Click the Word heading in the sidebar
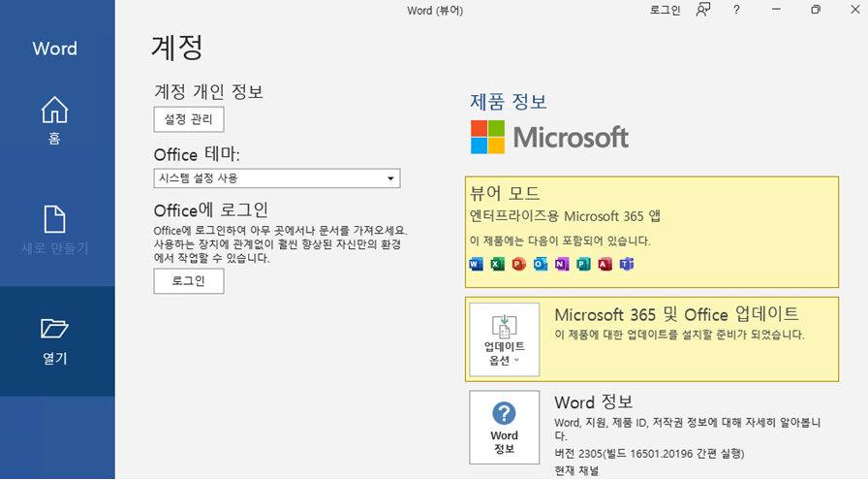 pyautogui.click(x=55, y=48)
